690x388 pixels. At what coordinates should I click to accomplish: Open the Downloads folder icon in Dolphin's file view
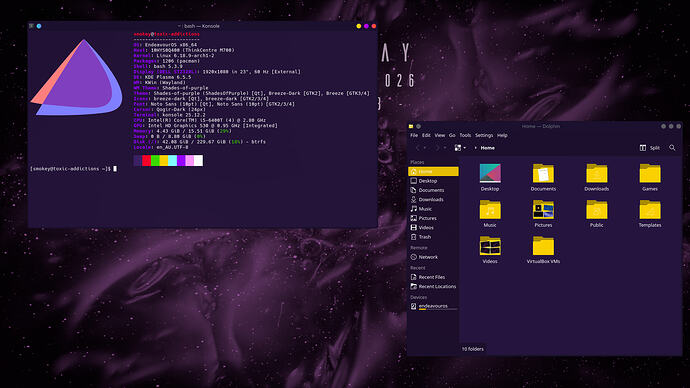coord(597,173)
